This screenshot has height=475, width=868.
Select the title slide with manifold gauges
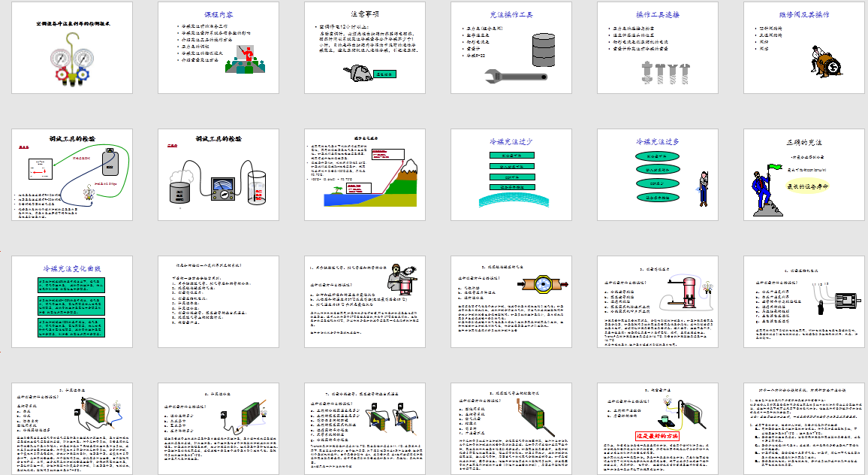[72, 47]
